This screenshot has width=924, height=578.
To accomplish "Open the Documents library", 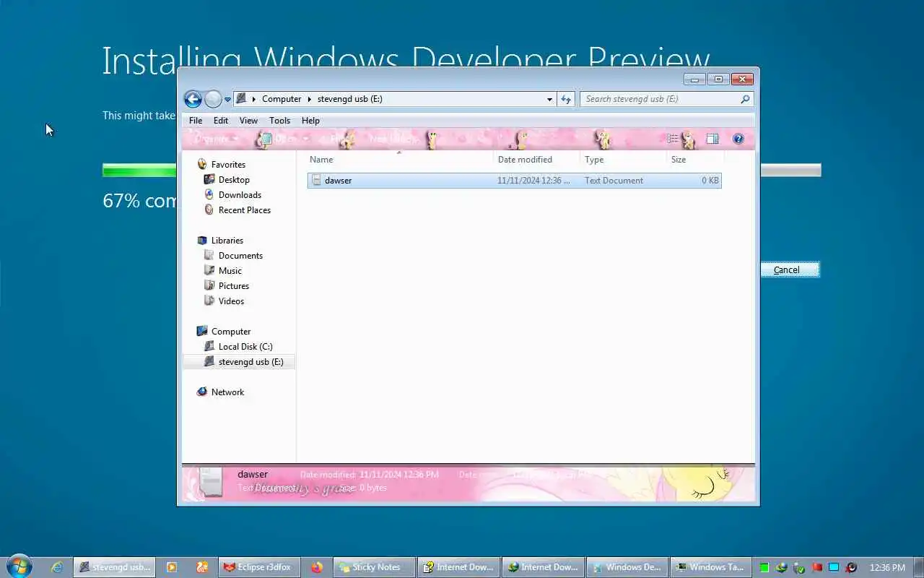I will pyautogui.click(x=240, y=256).
